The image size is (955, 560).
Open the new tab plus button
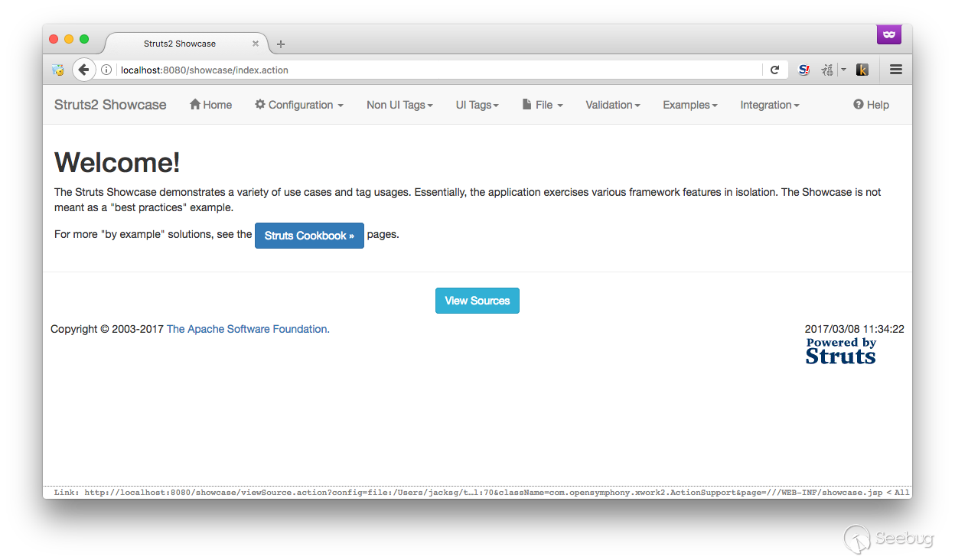pyautogui.click(x=281, y=44)
